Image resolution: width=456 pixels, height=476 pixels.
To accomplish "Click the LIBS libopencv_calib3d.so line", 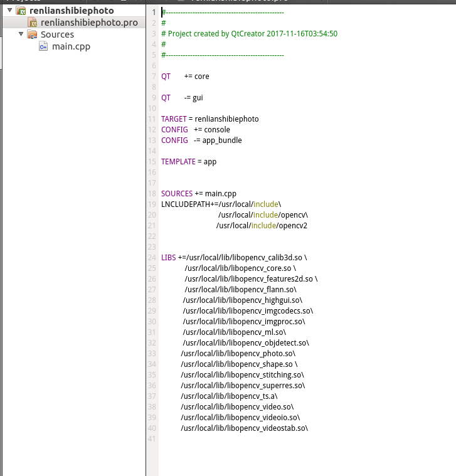I will [234, 258].
